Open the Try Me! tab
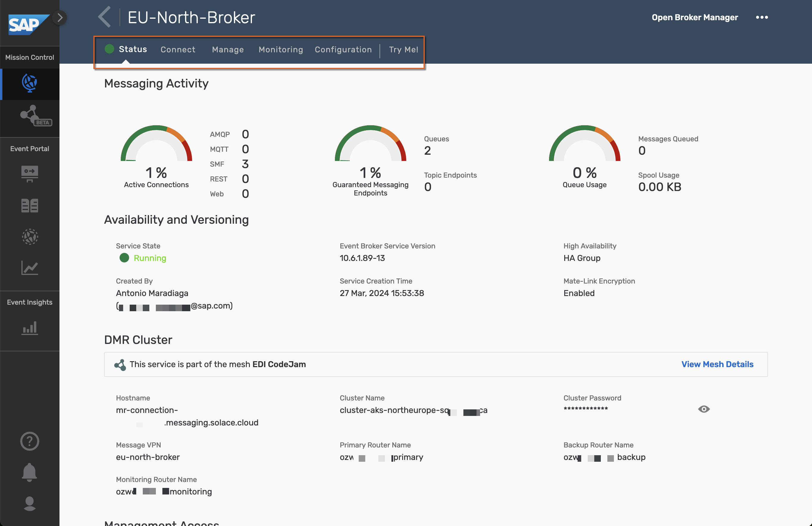 pos(404,49)
